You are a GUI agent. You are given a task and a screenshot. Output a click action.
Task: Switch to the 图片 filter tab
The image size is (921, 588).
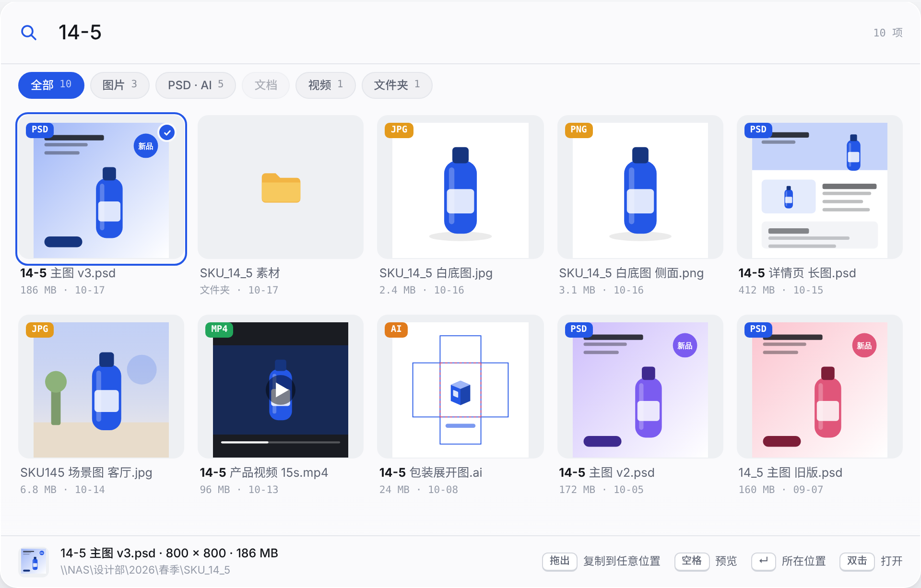pyautogui.click(x=120, y=85)
